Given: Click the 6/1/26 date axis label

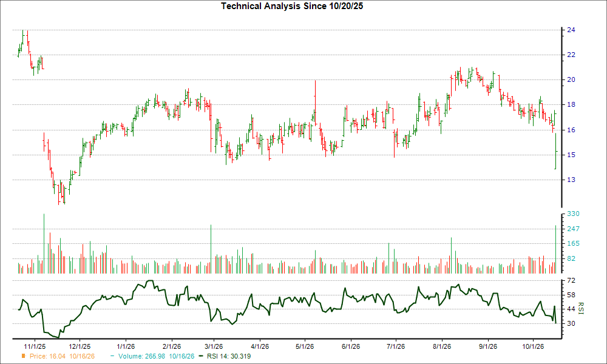Looking at the screenshot, I should point(351,346).
